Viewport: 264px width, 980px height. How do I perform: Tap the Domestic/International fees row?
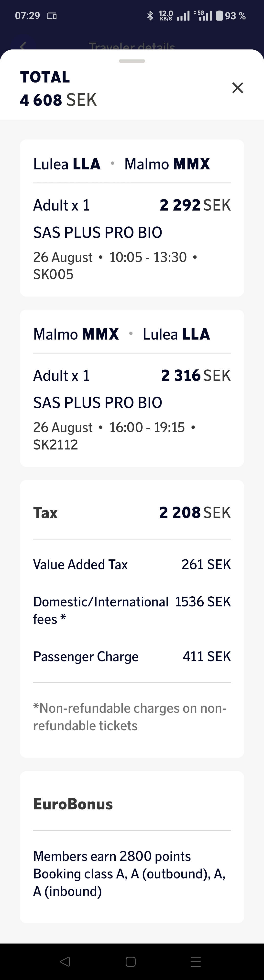(132, 610)
